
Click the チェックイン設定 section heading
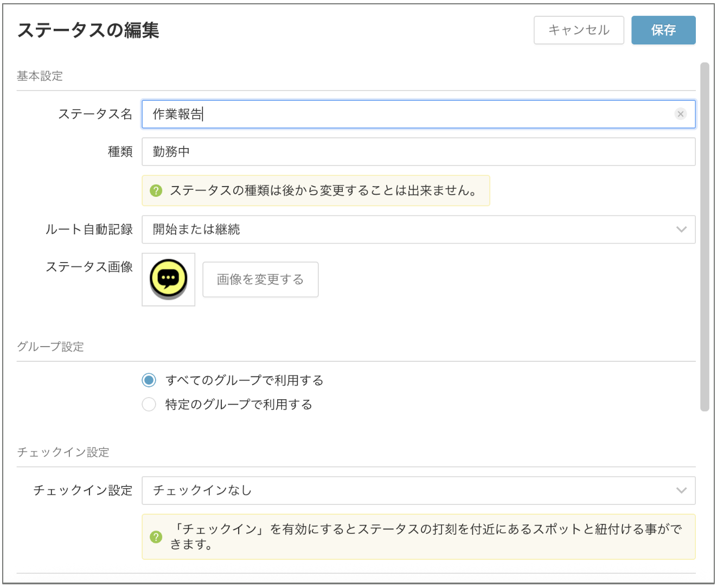coord(63,452)
